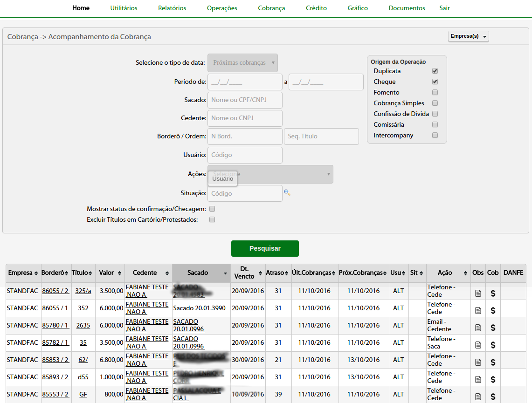Click the green Pesquisar button

[x=265, y=248]
